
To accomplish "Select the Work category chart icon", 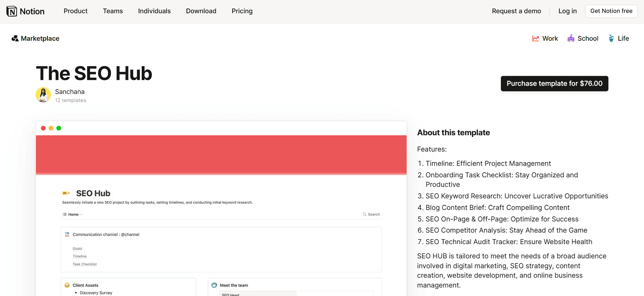I will [x=535, y=39].
